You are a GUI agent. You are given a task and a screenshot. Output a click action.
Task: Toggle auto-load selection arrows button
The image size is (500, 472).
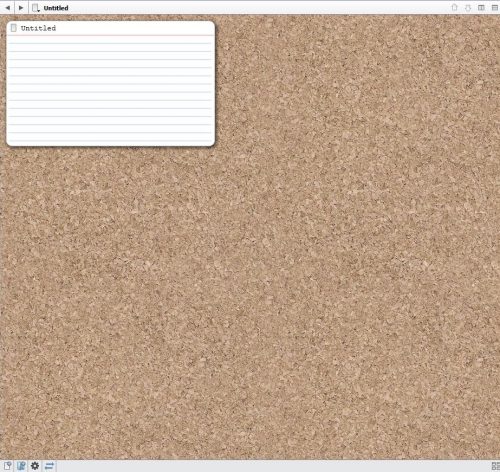(49, 466)
